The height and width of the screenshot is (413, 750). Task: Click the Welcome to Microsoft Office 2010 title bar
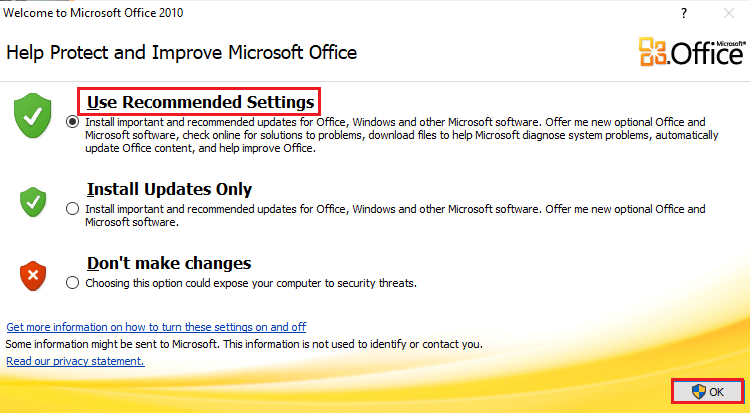click(300, 13)
